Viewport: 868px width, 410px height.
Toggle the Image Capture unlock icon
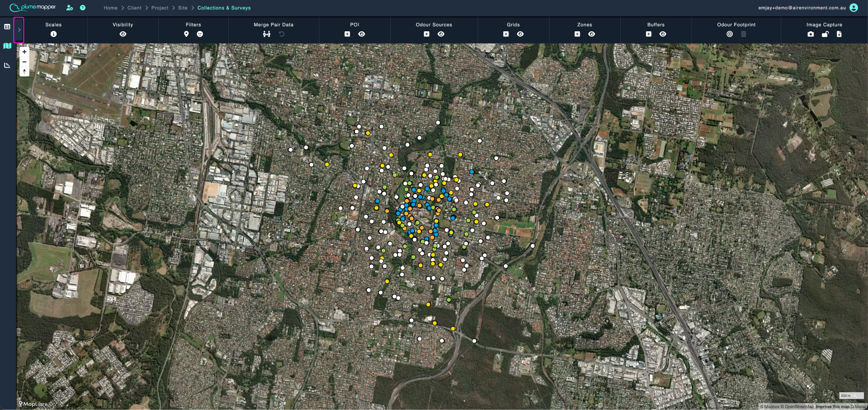[825, 34]
